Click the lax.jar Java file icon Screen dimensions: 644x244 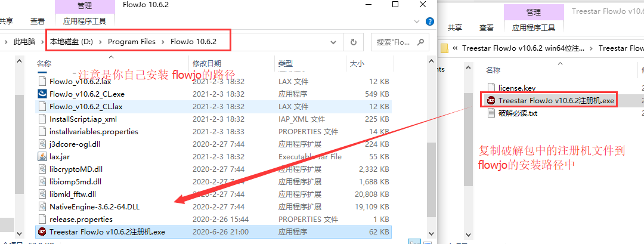[x=42, y=156]
